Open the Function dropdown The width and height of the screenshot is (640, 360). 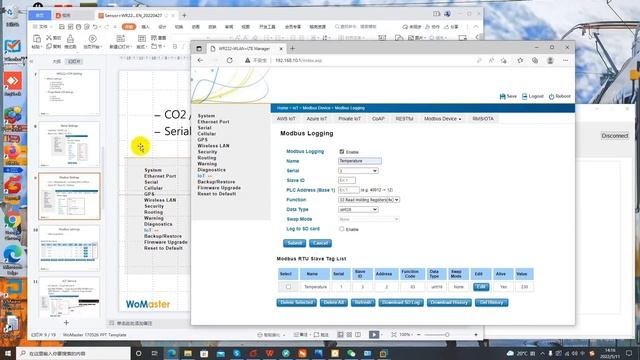[369, 200]
